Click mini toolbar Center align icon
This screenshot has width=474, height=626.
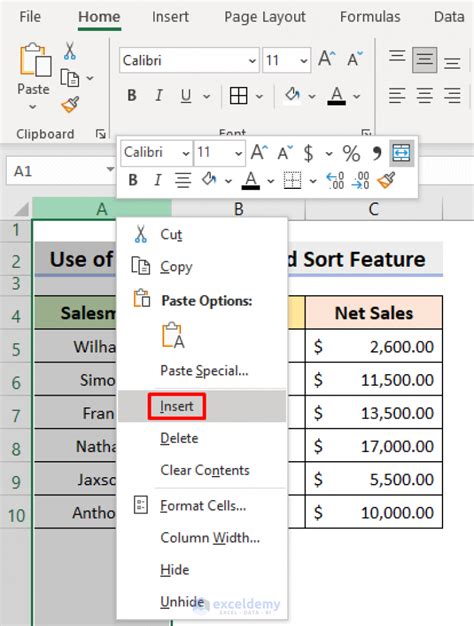point(183,180)
